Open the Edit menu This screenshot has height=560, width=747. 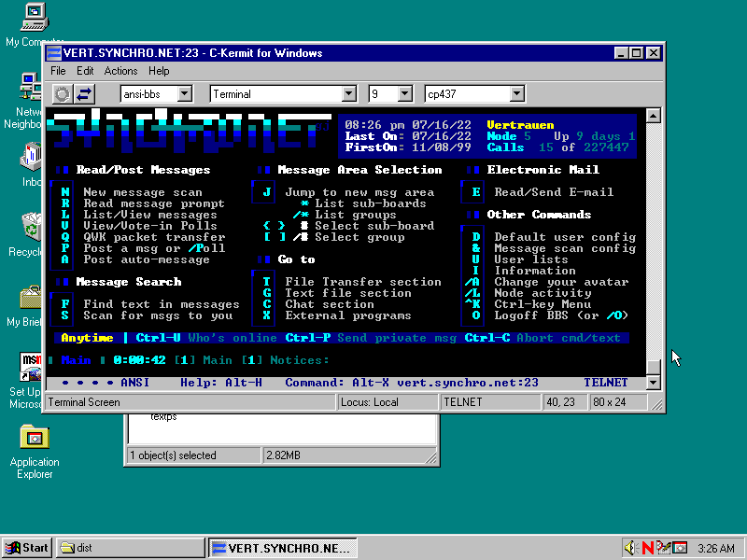[x=85, y=71]
